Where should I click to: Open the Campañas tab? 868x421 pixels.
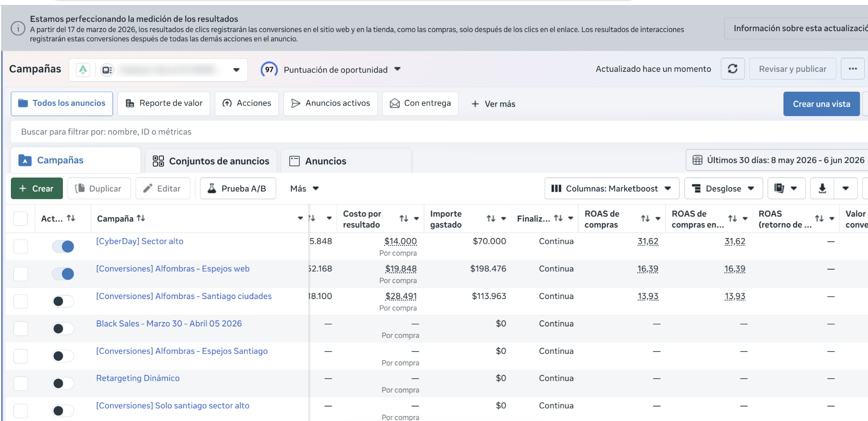coord(75,160)
